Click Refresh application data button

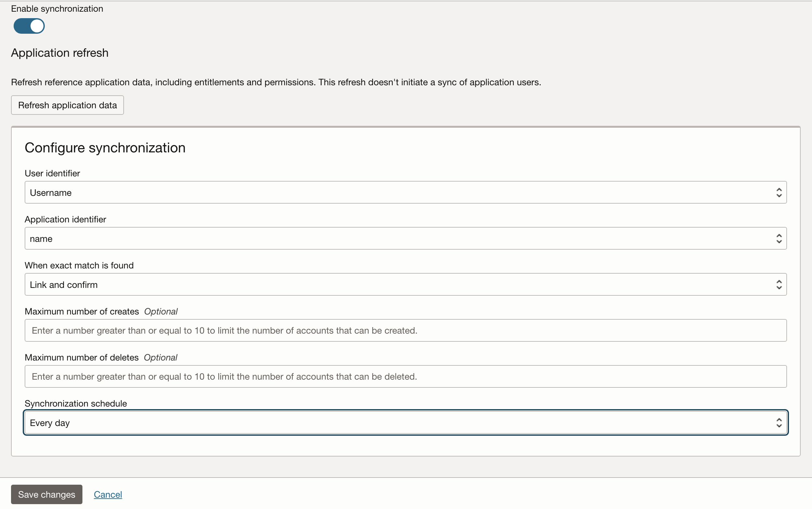point(68,105)
